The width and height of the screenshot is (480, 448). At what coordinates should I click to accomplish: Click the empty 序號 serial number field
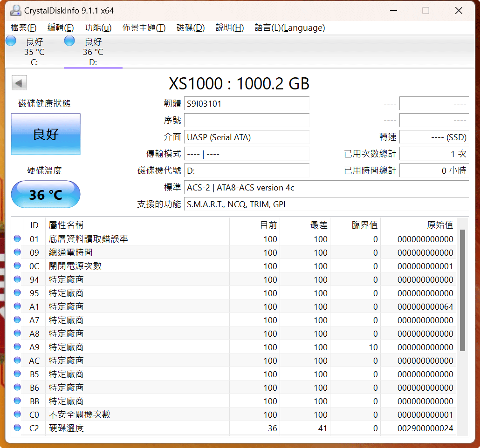[247, 120]
